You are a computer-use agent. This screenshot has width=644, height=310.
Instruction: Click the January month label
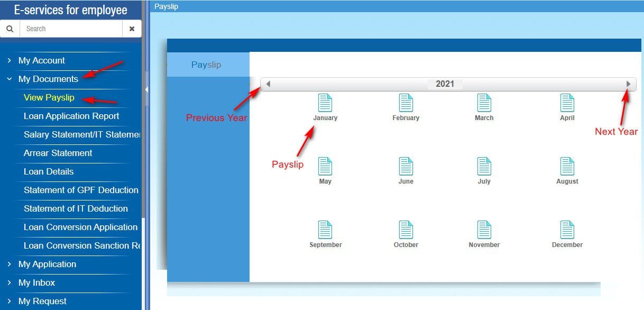coord(325,118)
